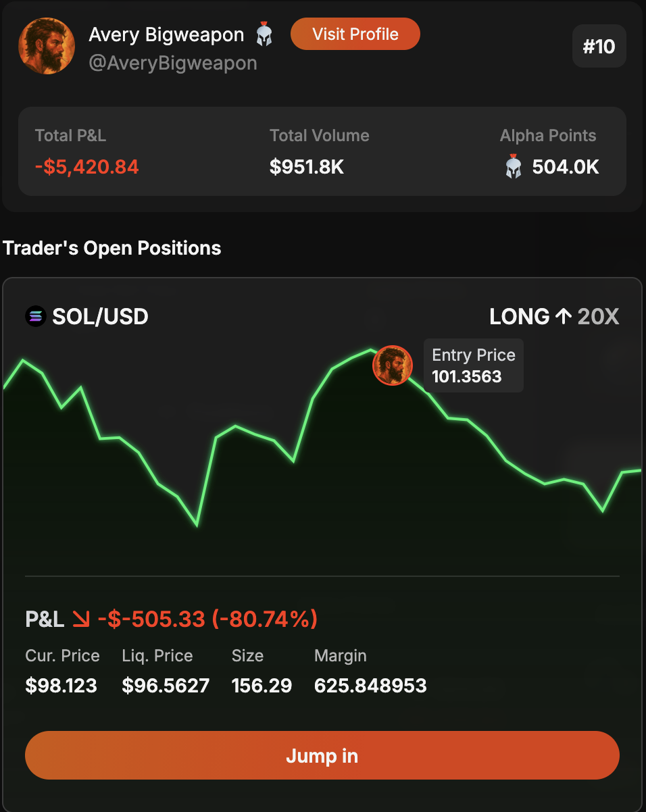The width and height of the screenshot is (646, 812).
Task: Click the LONG up-arrow icon
Action: pyautogui.click(x=563, y=316)
